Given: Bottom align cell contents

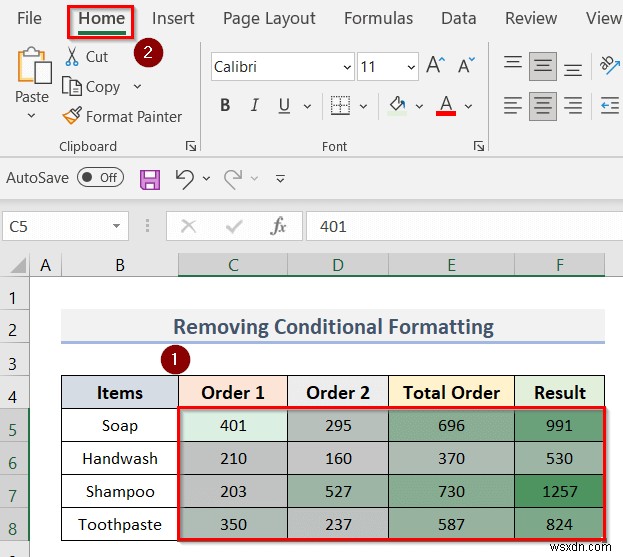Looking at the screenshot, I should (x=573, y=70).
